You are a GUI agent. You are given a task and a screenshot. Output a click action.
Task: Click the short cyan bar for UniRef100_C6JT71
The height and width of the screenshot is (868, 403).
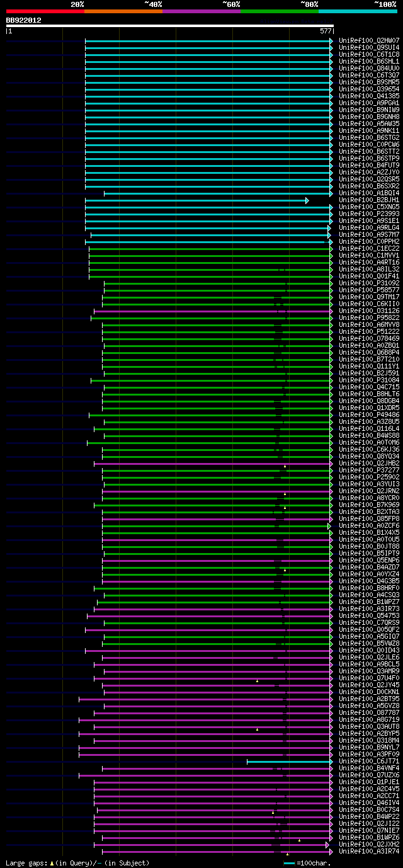point(290,762)
